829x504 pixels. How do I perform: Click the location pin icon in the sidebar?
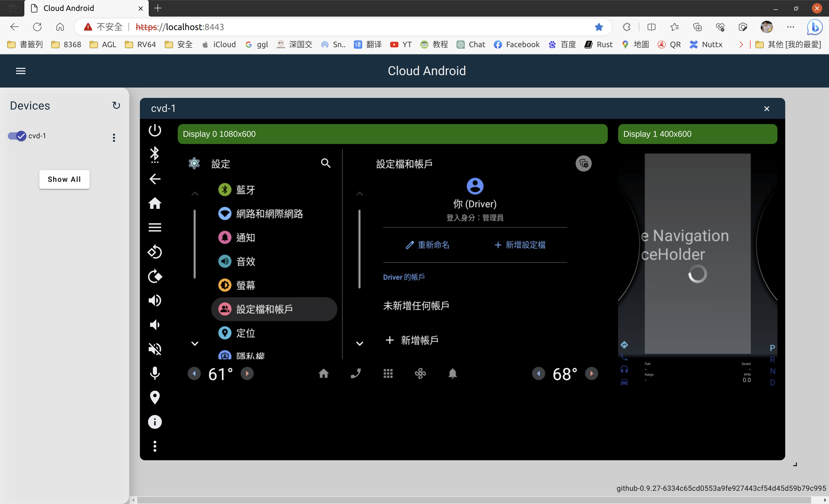[x=155, y=397]
